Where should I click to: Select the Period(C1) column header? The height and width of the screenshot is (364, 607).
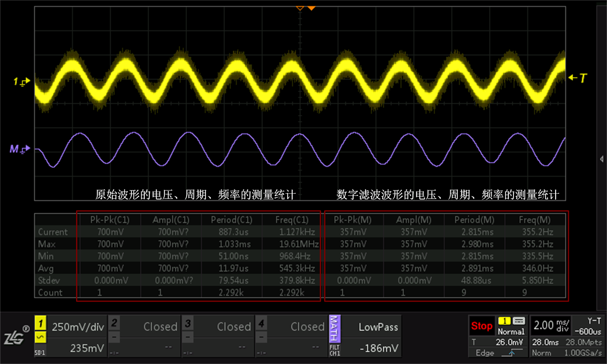coord(231,220)
